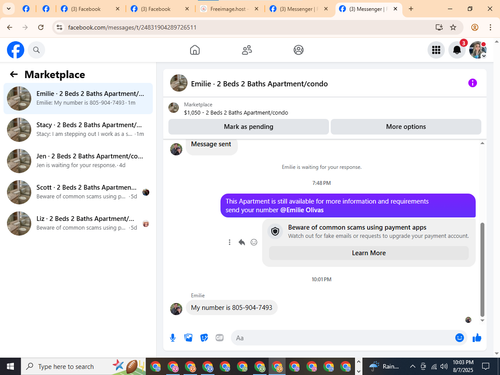Open the weather Rain widget

(384, 366)
